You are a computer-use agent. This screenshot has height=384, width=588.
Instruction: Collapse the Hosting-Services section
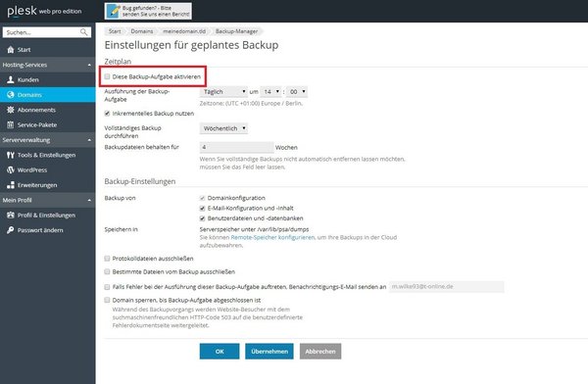coord(89,65)
